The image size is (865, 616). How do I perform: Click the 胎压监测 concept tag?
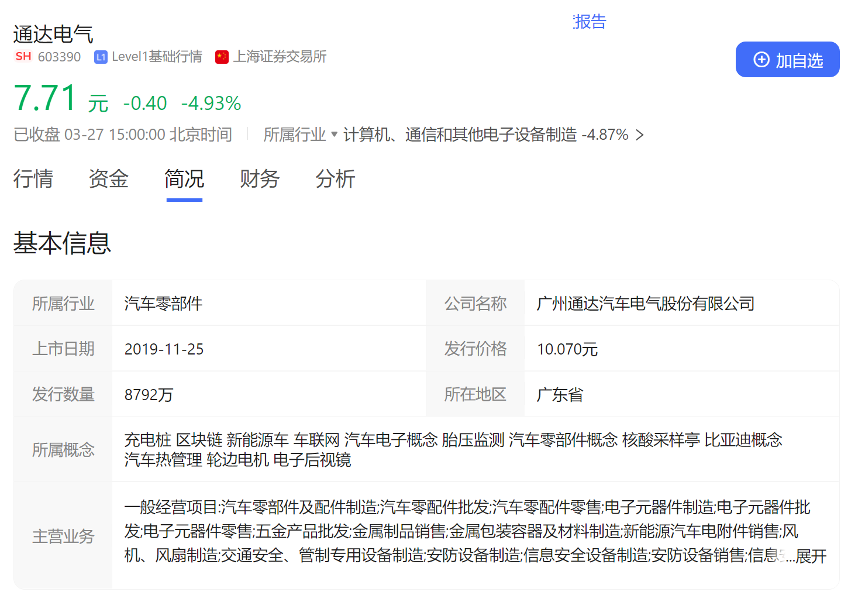(473, 440)
